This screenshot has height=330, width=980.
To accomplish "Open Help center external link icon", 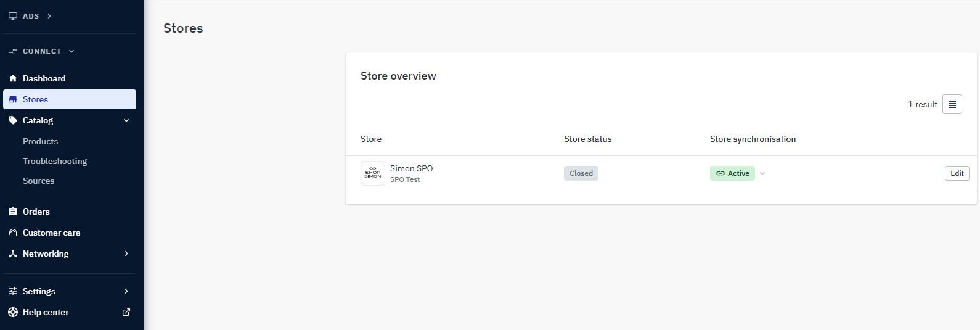I will (126, 312).
